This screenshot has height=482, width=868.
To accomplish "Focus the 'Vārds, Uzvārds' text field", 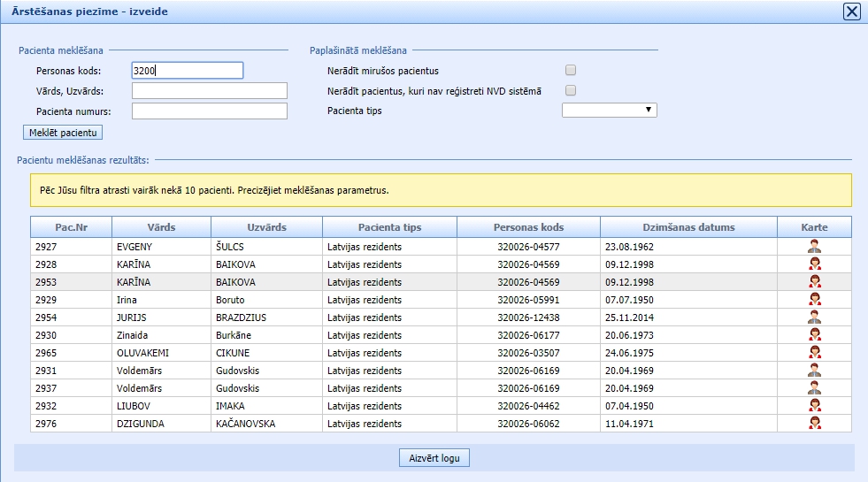I will 210,91.
